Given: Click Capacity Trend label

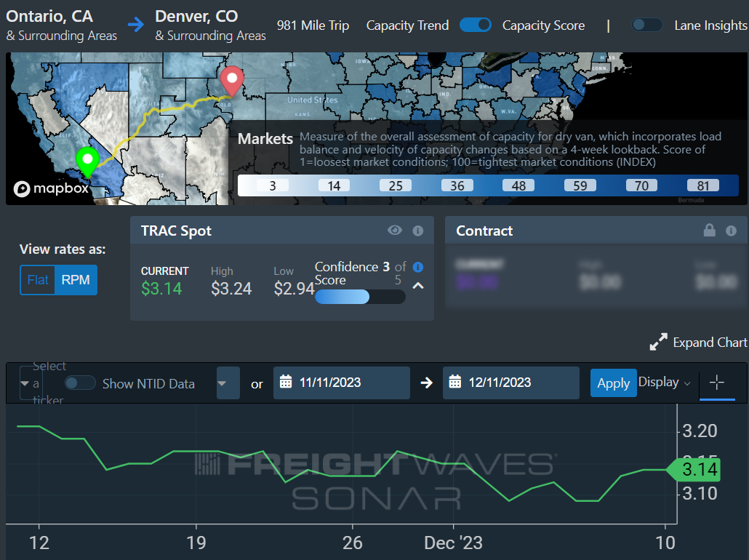Looking at the screenshot, I should [407, 25].
